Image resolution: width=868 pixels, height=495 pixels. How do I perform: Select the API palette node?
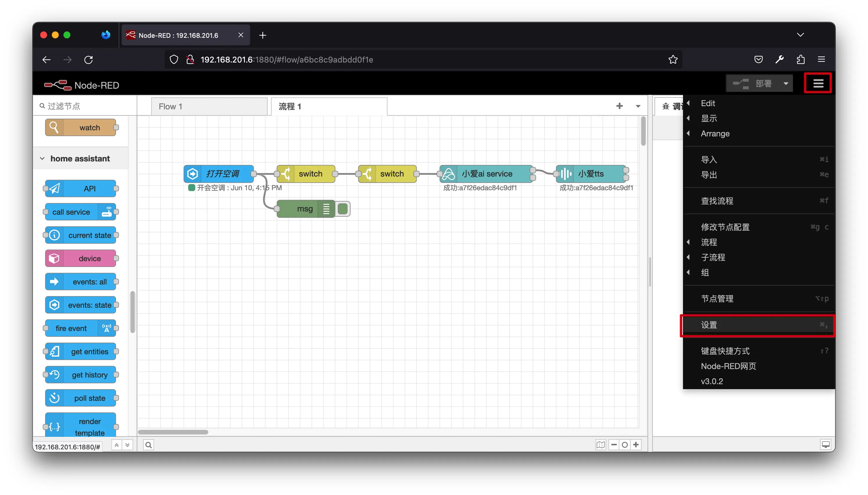coord(81,188)
